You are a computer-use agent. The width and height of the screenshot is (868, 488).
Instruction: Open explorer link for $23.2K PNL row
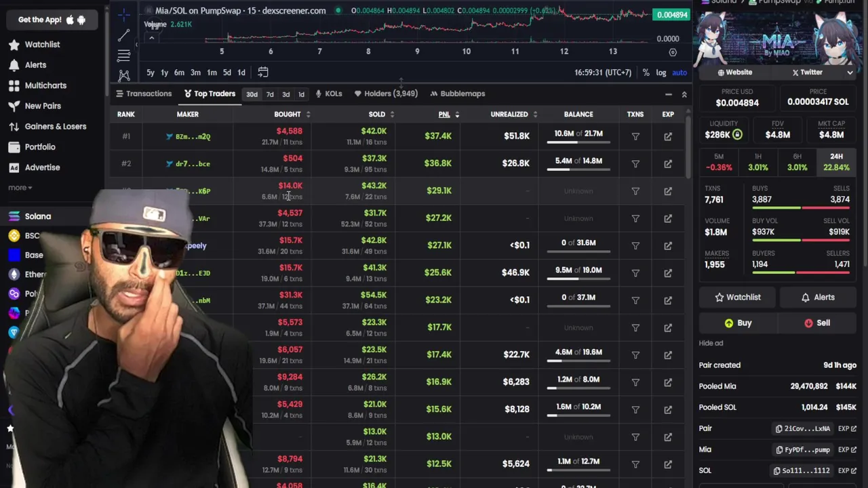tap(668, 300)
